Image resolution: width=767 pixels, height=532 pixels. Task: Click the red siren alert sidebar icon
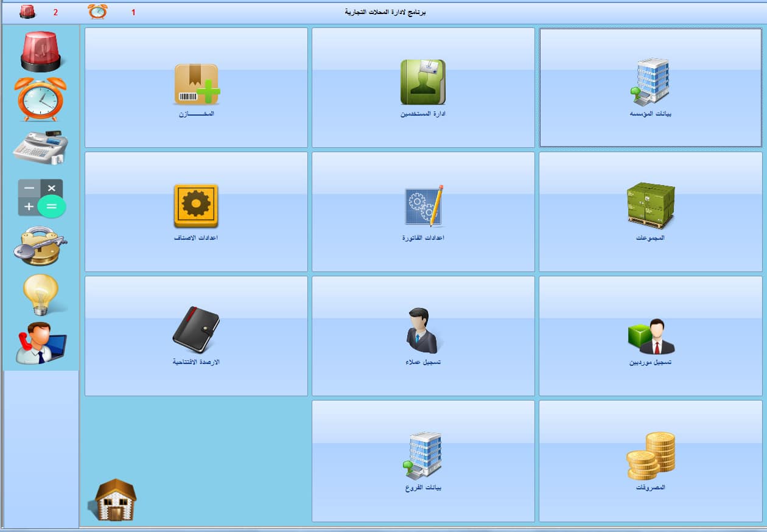click(41, 52)
